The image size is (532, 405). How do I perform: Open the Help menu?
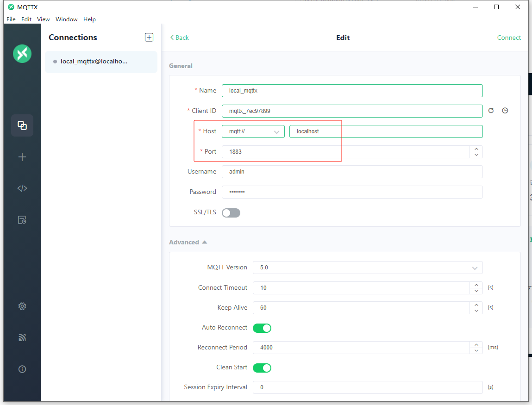coord(89,19)
